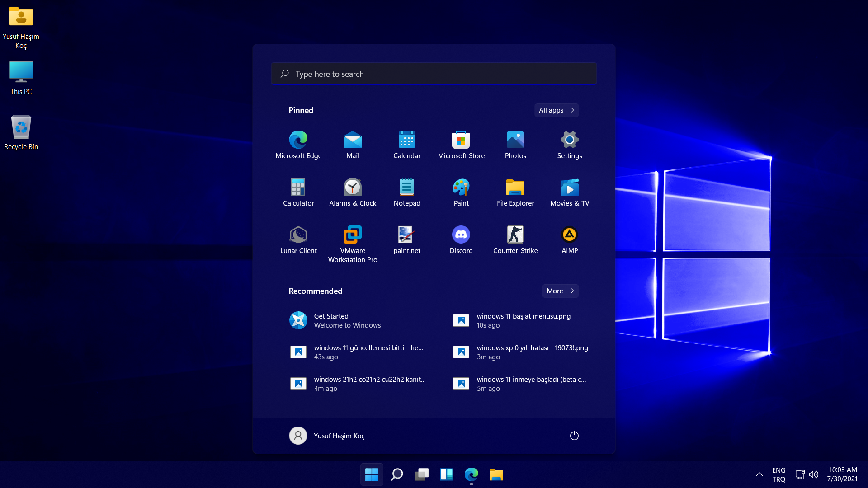The width and height of the screenshot is (868, 488).
Task: Open the AIMP music player
Action: (570, 239)
